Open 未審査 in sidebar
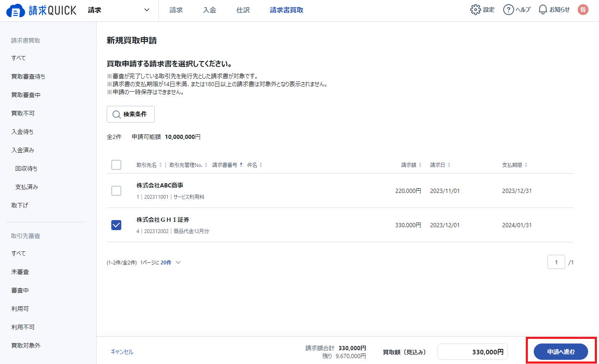599x364 pixels. tap(20, 272)
